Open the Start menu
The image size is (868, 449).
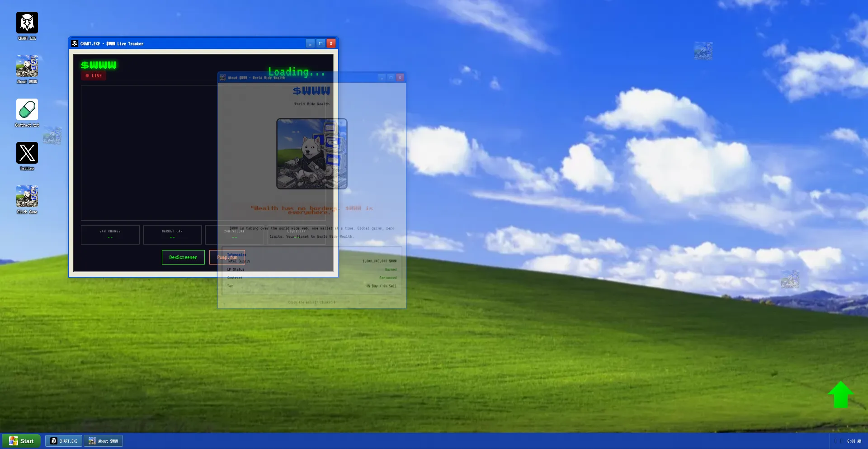point(22,441)
